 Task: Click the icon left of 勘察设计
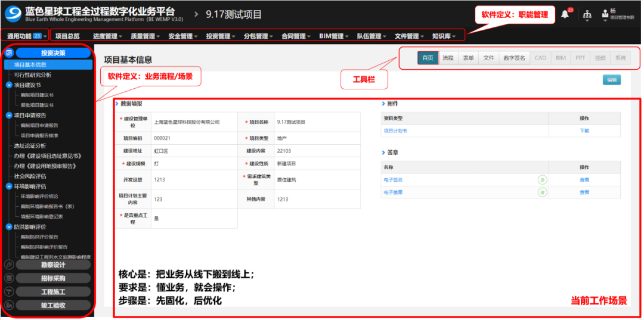click(x=9, y=265)
